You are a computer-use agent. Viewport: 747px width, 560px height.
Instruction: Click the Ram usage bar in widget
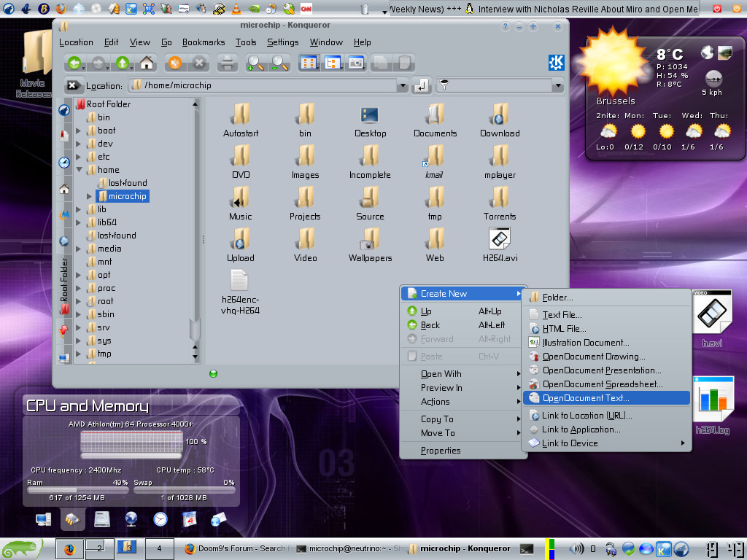click(x=77, y=490)
